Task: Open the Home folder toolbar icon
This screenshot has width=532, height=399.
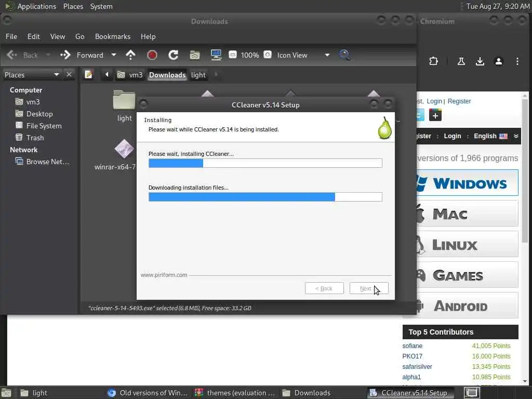Action: click(x=195, y=55)
